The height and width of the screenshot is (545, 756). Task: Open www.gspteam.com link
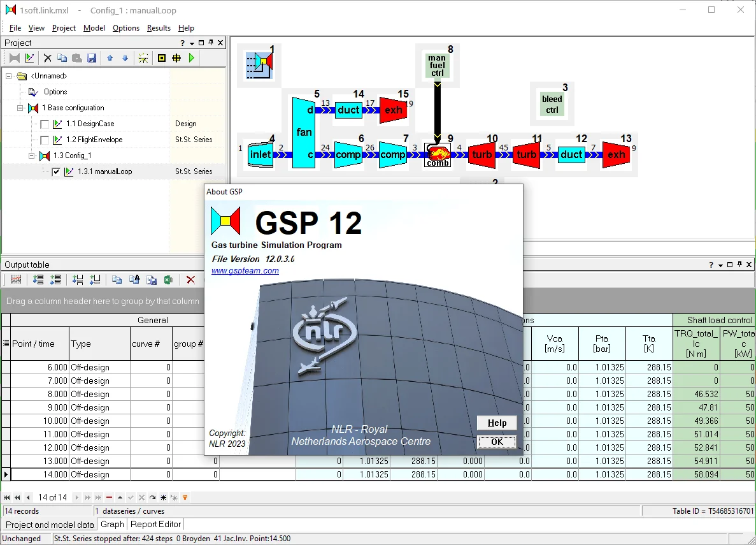245,271
